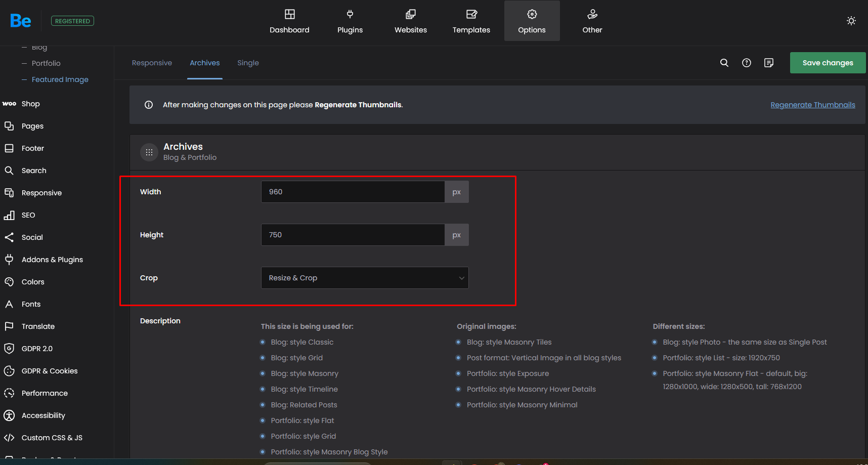Go to the Plugins section
The height and width of the screenshot is (465, 868).
350,21
